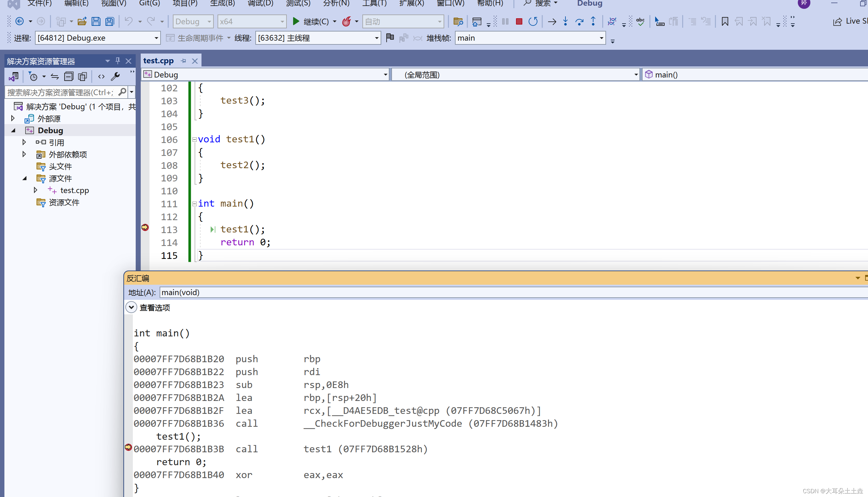Click the Step Over icon

click(579, 22)
